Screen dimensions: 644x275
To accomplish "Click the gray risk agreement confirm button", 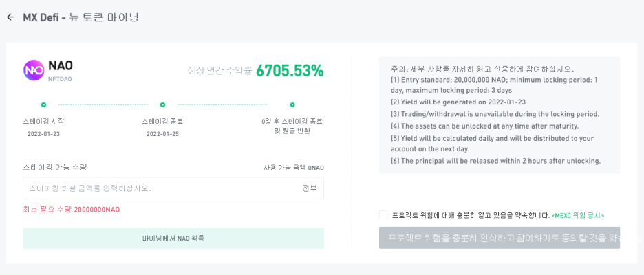I will [x=500, y=238].
